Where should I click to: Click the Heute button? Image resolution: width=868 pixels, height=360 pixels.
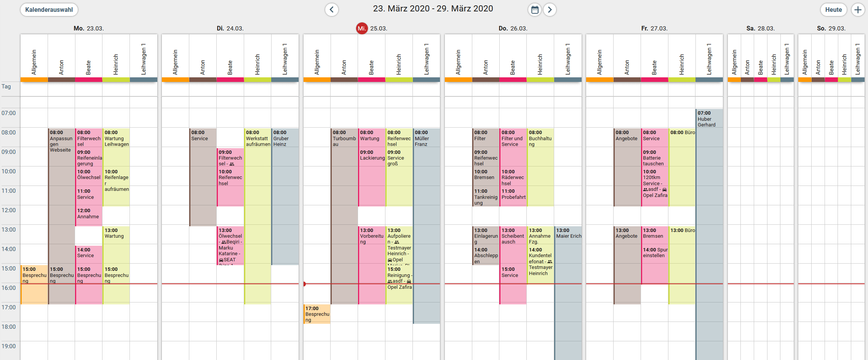point(833,10)
